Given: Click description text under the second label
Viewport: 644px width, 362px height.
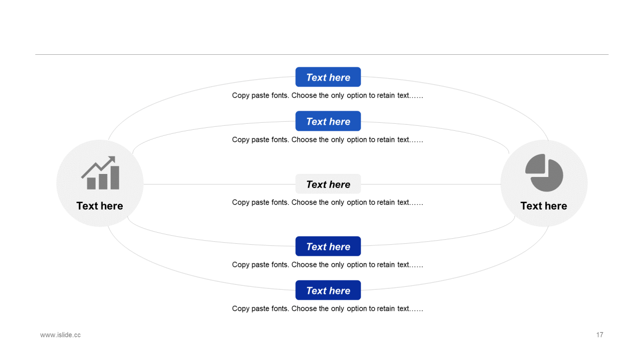Looking at the screenshot, I should [328, 140].
